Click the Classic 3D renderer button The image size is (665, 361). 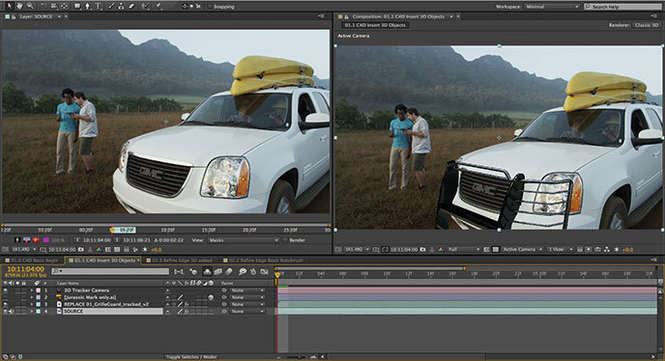click(647, 25)
